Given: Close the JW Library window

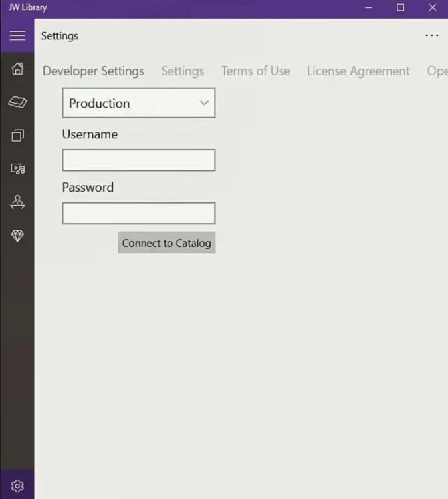Looking at the screenshot, I should coord(433,8).
